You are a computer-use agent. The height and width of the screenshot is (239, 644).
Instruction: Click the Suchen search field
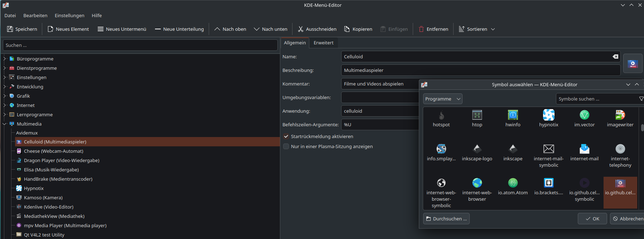(140, 45)
